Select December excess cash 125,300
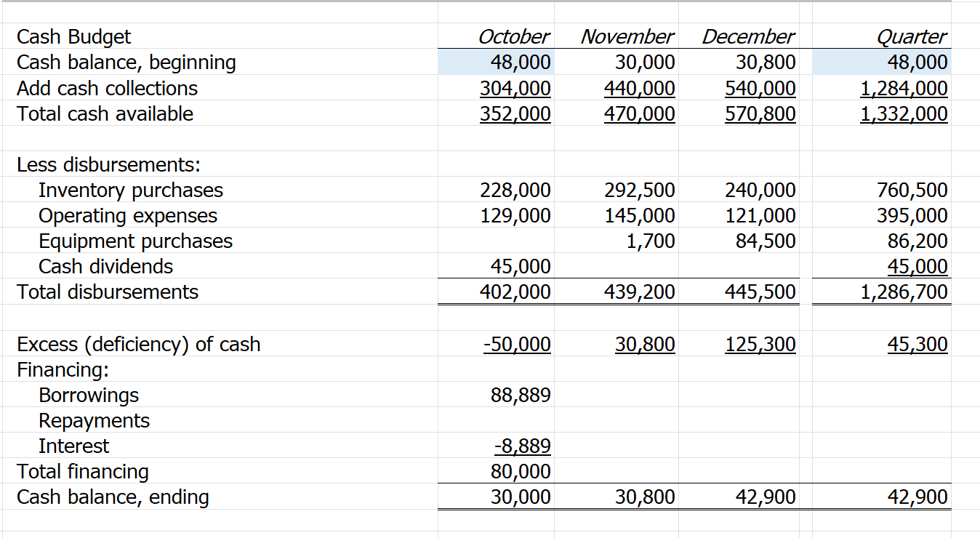Image resolution: width=980 pixels, height=538 pixels. click(760, 344)
